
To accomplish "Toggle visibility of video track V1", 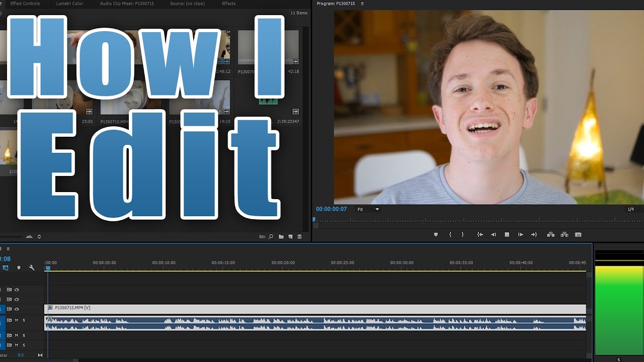I will [17, 309].
